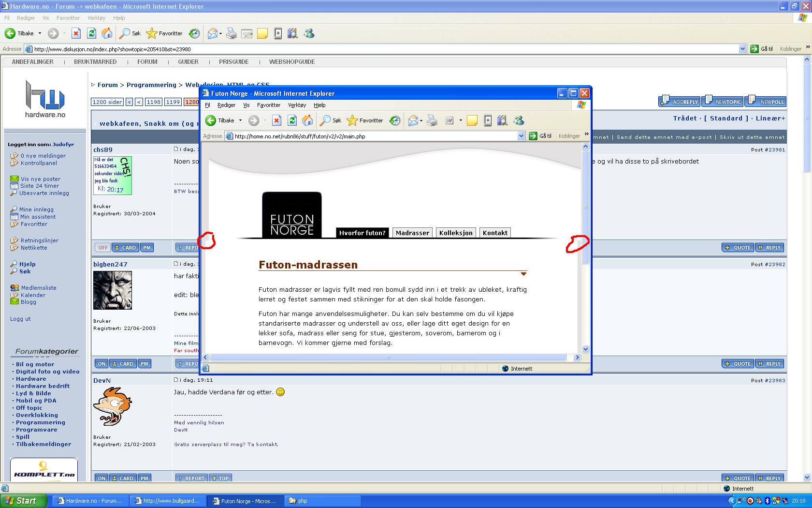Click Research books icon in Futon Norge toolbar

pyautogui.click(x=502, y=120)
